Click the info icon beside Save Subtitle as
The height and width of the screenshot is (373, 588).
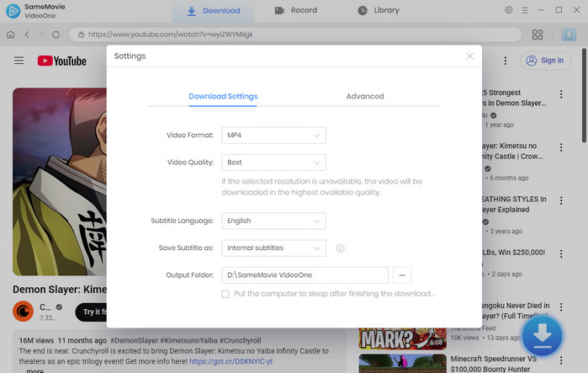point(340,248)
